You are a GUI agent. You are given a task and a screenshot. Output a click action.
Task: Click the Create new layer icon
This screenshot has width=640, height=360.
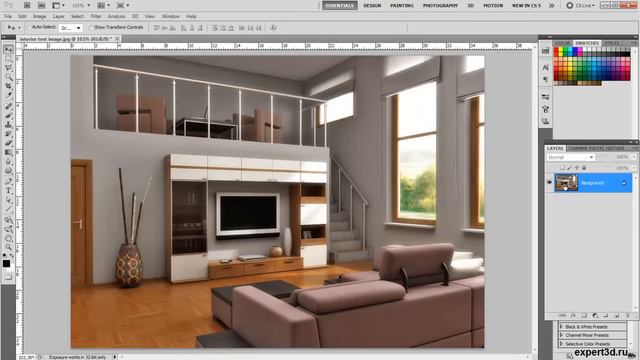(x=617, y=316)
